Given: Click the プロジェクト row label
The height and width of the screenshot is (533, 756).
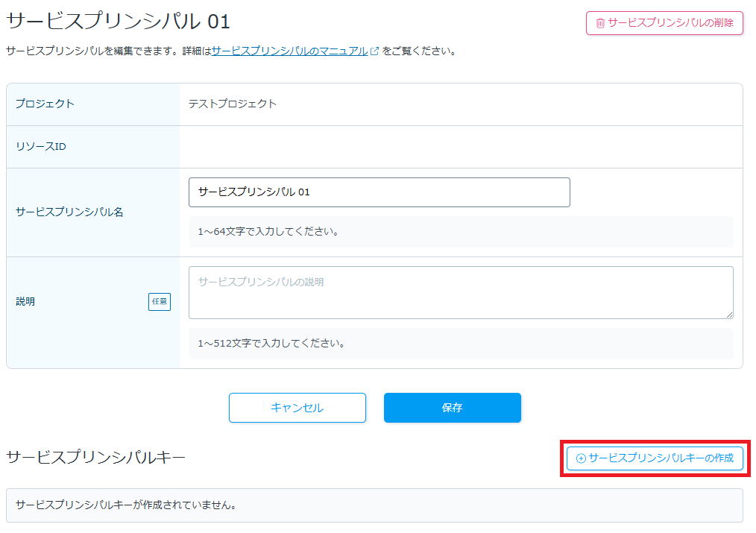Looking at the screenshot, I should pyautogui.click(x=45, y=104).
